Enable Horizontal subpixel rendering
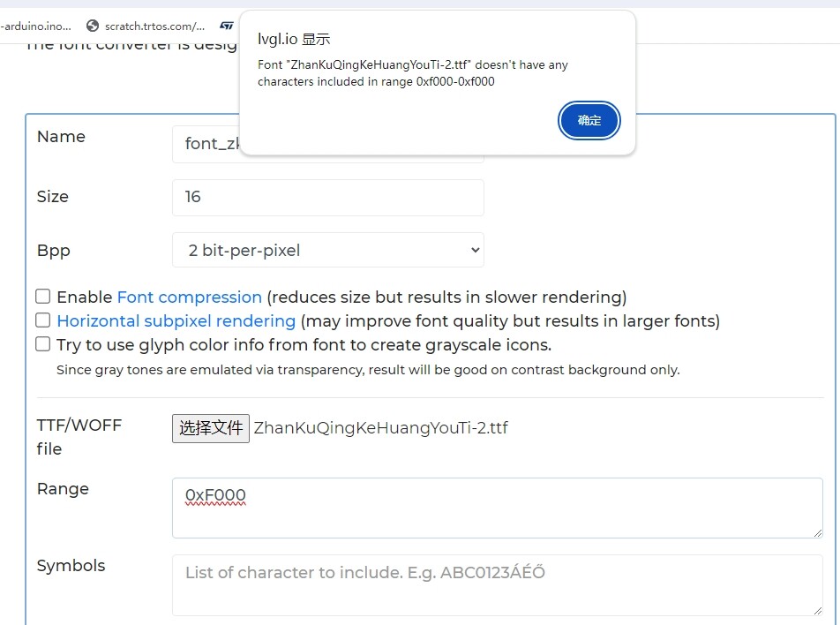Image resolution: width=840 pixels, height=625 pixels. pyautogui.click(x=41, y=320)
